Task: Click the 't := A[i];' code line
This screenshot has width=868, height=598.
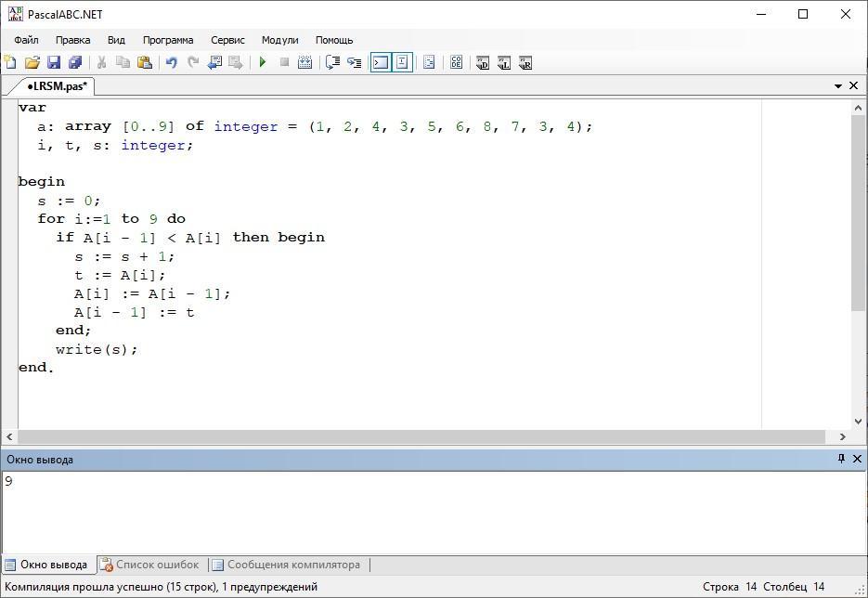Action: [120, 275]
